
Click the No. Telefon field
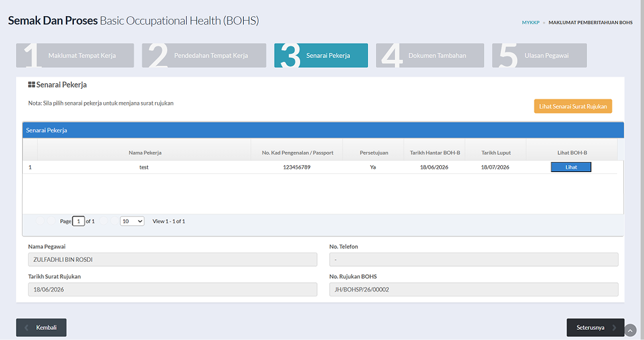473,259
